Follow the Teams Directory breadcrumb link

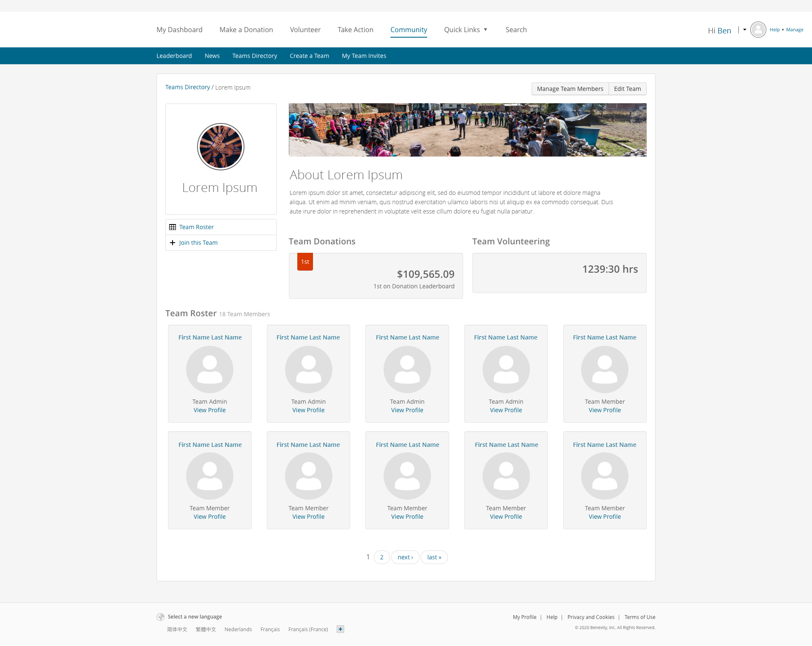(187, 87)
